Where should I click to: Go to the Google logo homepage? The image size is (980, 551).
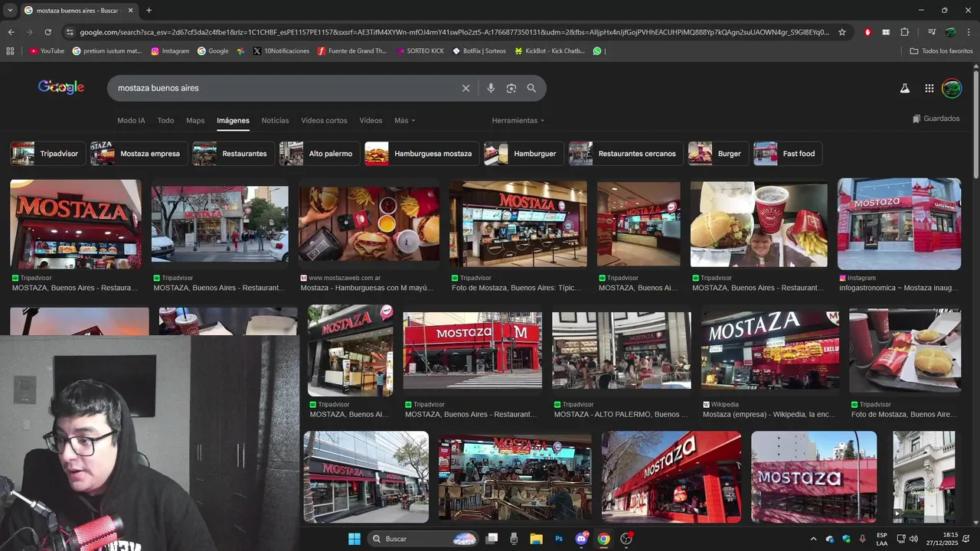61,87
